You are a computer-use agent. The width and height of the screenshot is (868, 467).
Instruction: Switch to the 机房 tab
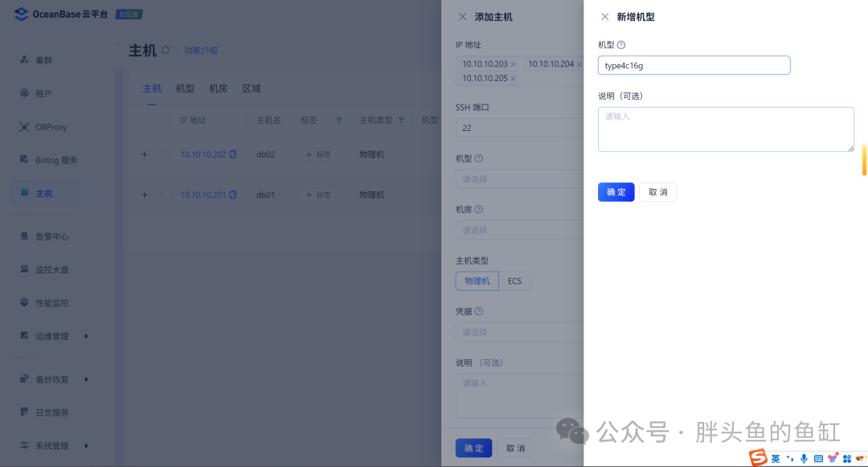218,88
